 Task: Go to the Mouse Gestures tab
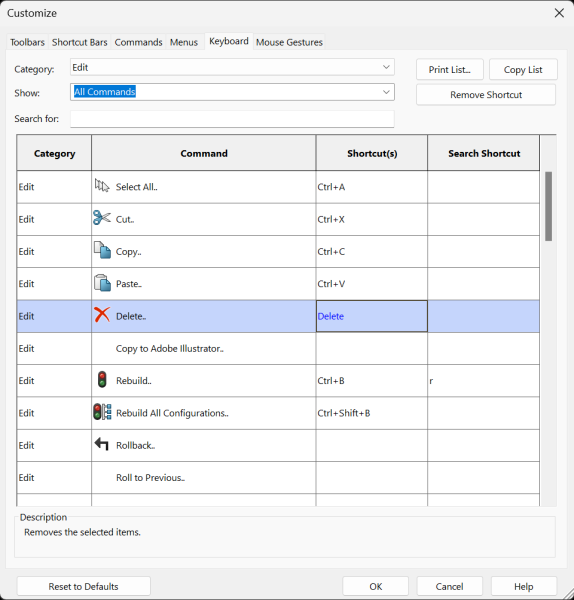[289, 42]
